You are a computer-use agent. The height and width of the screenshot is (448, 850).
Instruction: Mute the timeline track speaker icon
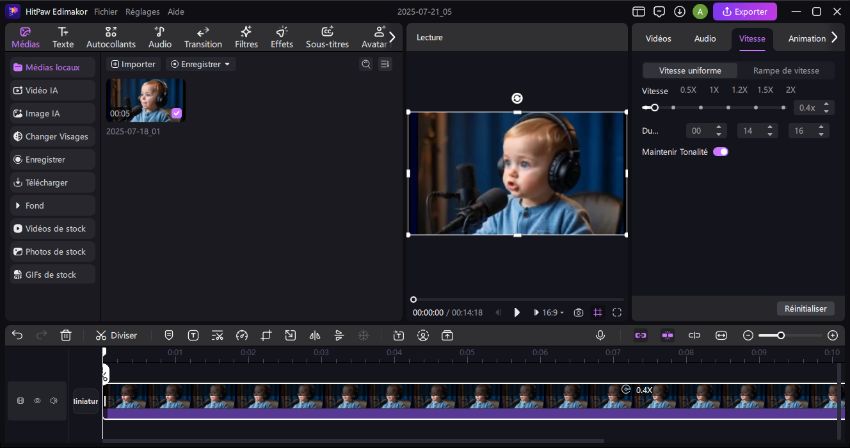pos(54,401)
